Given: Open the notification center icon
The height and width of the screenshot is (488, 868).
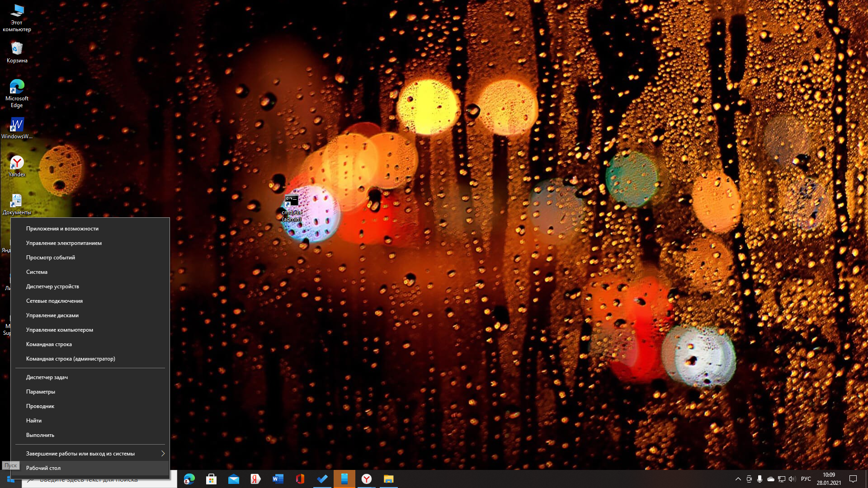Looking at the screenshot, I should coord(853,479).
